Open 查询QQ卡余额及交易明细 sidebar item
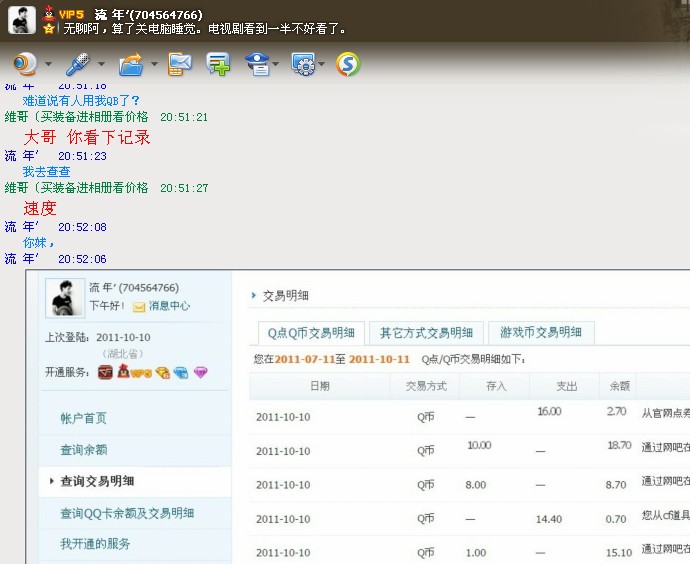Viewport: 690px width, 564px height. pos(127,513)
